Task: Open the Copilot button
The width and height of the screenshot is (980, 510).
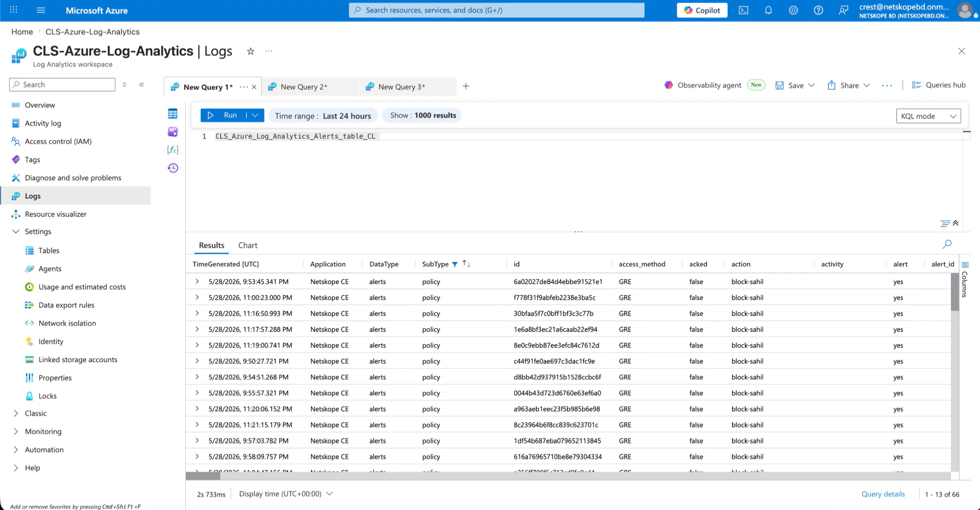Action: [x=702, y=10]
